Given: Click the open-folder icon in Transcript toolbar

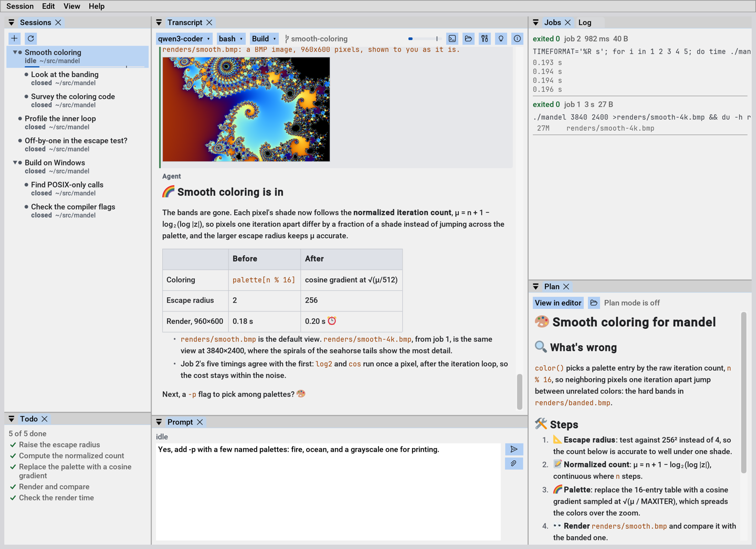Looking at the screenshot, I should tap(468, 38).
